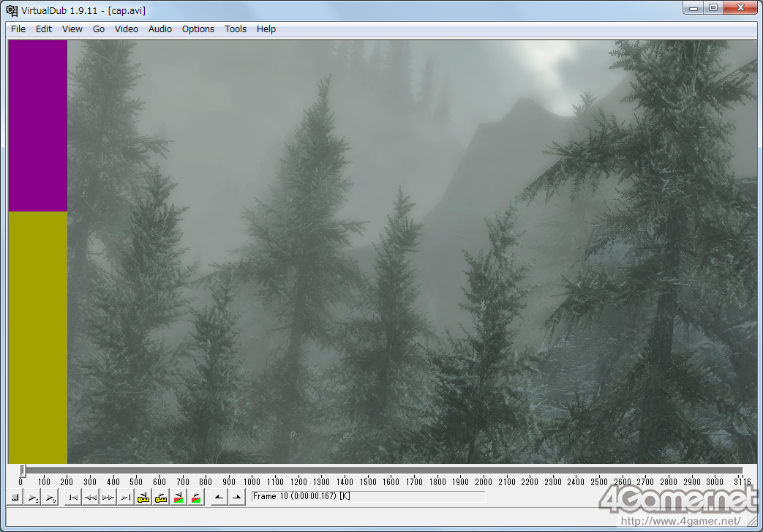This screenshot has width=763, height=532.
Task: Click the Stop playback button
Action: (x=15, y=498)
